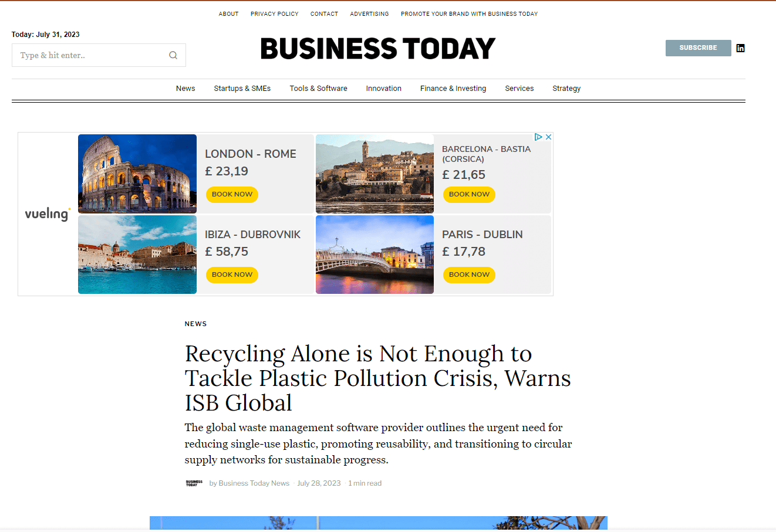776x532 pixels.
Task: Click the article featured image below byline
Action: point(379,523)
